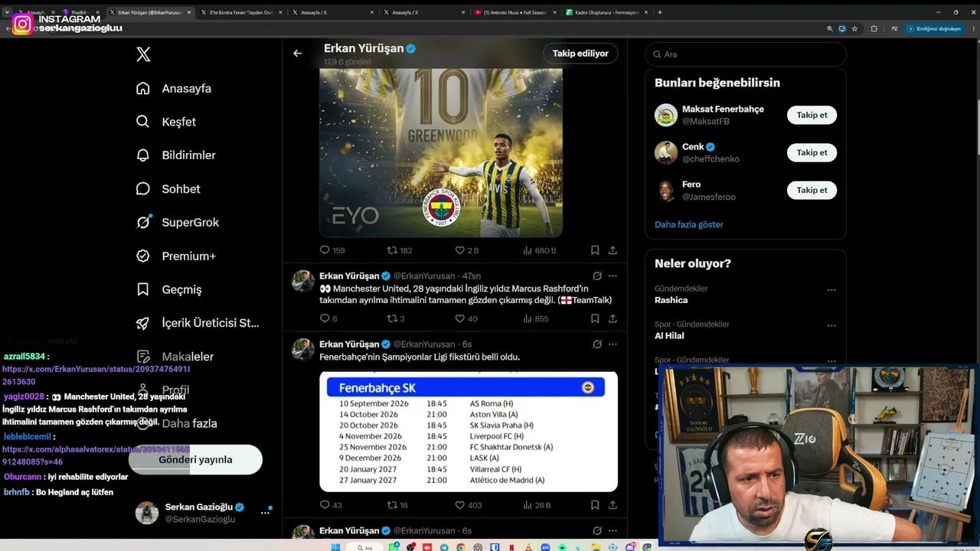This screenshot has height=551, width=980.
Task: Share the Şampiyonlar Ligi fikstürü post
Action: click(x=612, y=505)
